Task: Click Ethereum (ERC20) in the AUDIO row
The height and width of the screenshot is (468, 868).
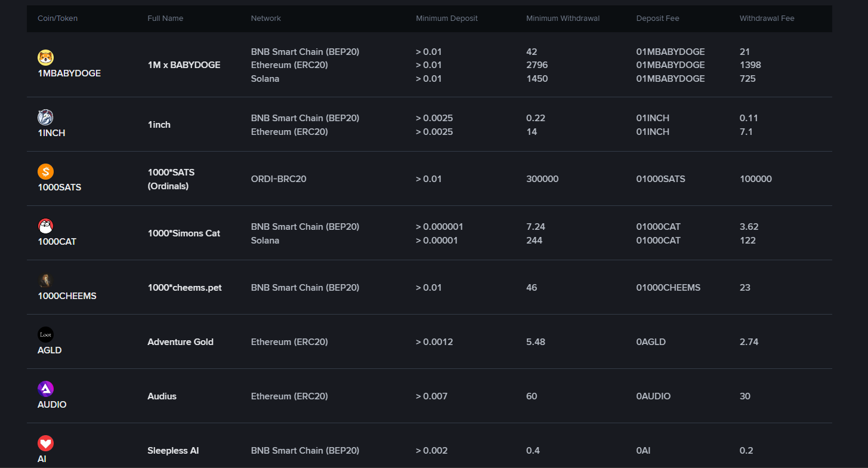Action: pyautogui.click(x=289, y=396)
